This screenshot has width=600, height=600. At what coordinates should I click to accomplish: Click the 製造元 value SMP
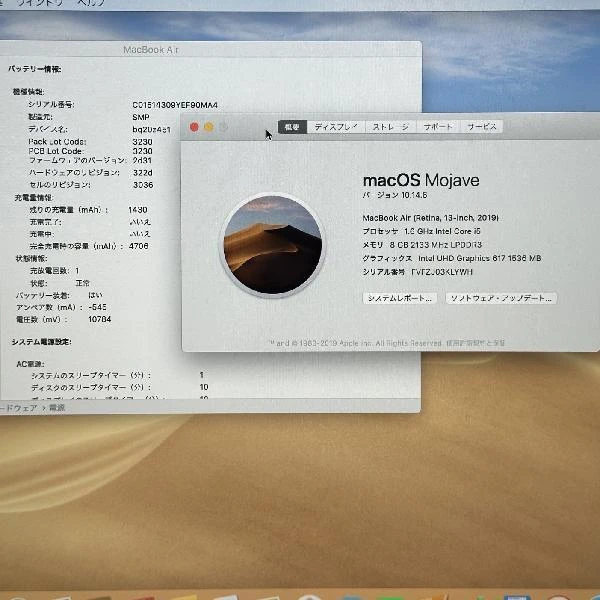141,117
